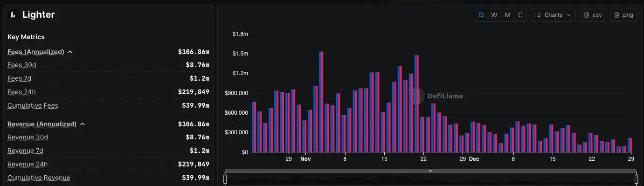Click the $600,000 y-axis label
The height and width of the screenshot is (186, 644).
(x=236, y=113)
